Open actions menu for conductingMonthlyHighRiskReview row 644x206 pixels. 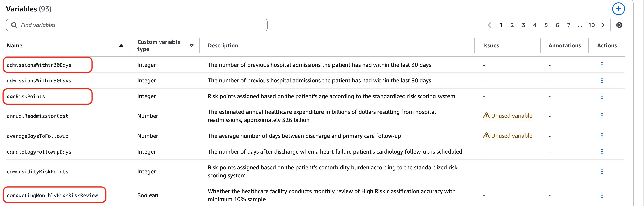(x=602, y=195)
